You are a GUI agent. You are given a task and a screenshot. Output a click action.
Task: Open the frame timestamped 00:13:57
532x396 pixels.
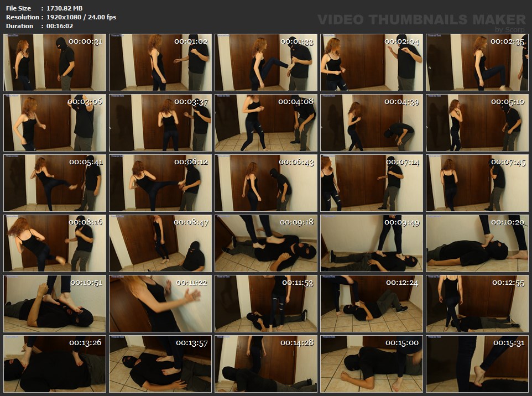(160, 364)
